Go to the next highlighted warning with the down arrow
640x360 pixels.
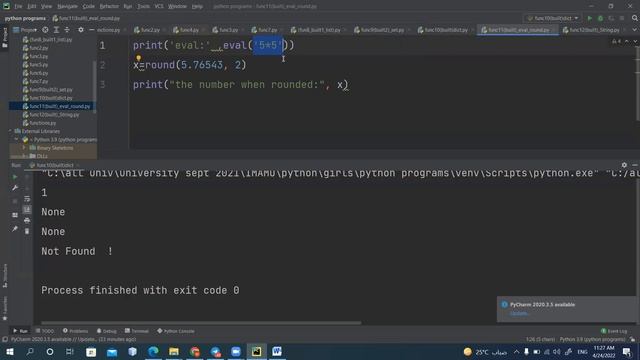(635, 41)
